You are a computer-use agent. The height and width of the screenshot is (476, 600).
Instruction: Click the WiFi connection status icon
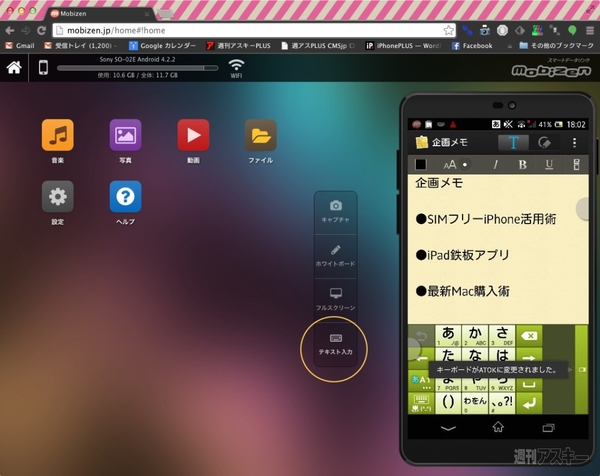tap(236, 68)
